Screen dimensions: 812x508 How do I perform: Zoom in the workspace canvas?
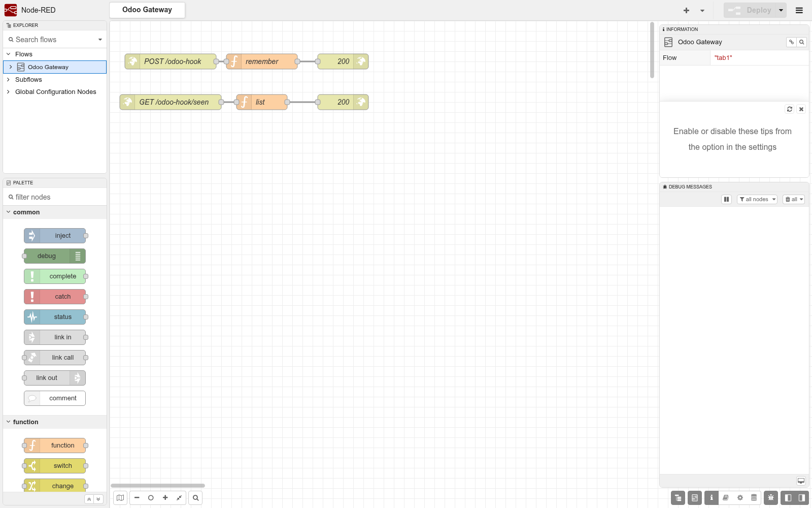(165, 498)
